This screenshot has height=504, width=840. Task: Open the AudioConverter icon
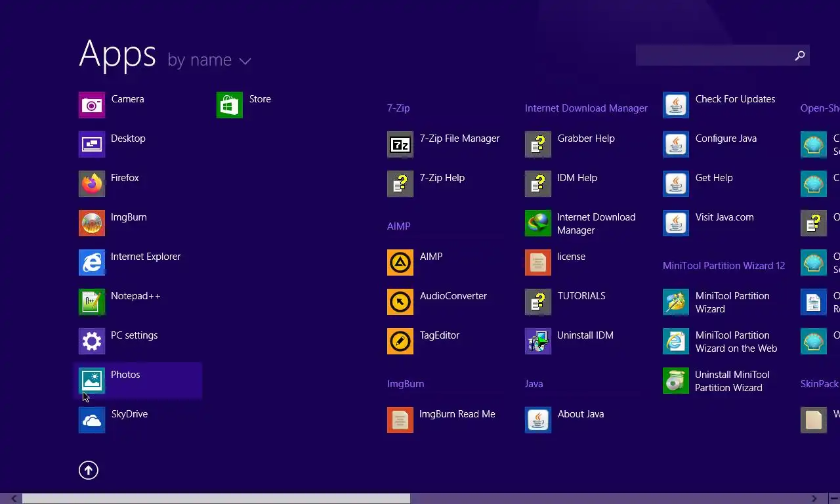coord(400,302)
